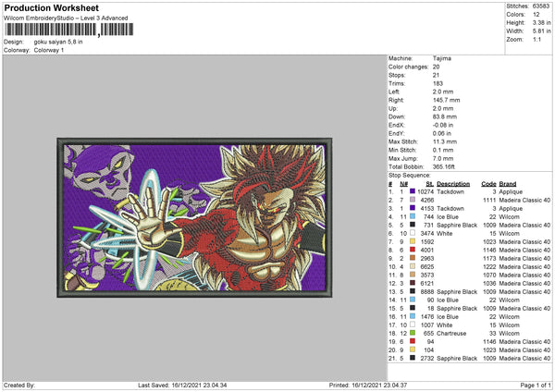Click orange swatch in stop row 9

pyautogui.click(x=413, y=258)
